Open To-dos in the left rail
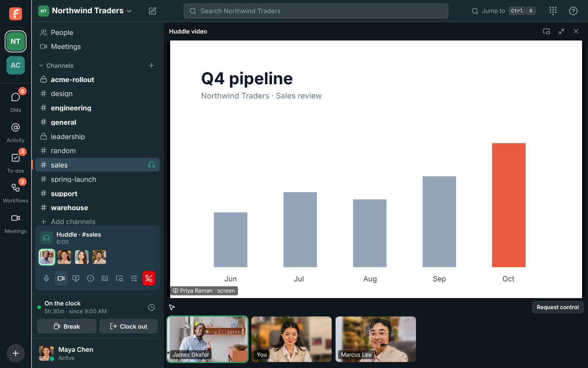The height and width of the screenshot is (368, 588). point(15,162)
